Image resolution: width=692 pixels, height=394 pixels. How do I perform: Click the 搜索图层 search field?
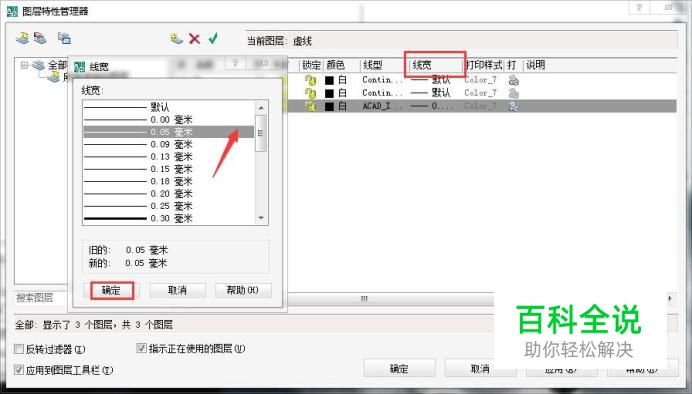pos(41,298)
